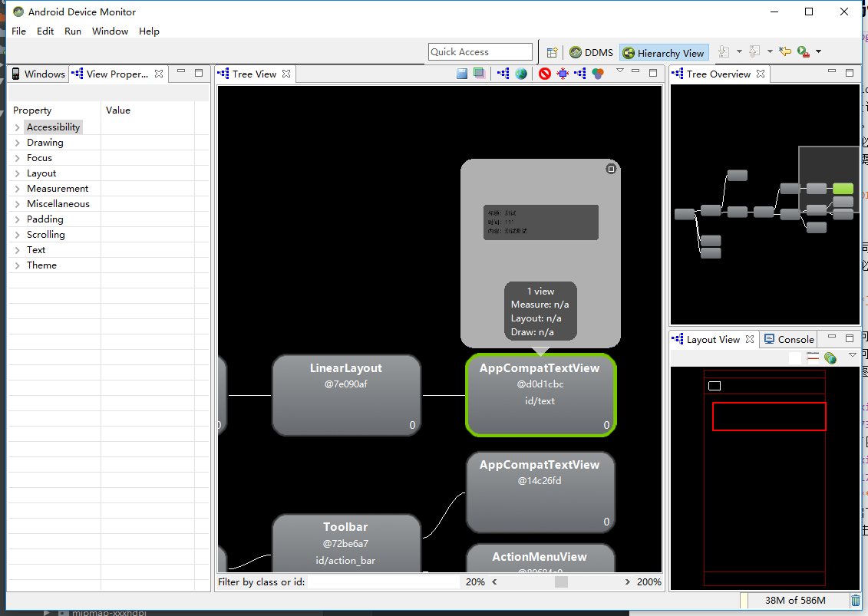Switch to the DDMS perspective
The width and height of the screenshot is (868, 616).
tap(591, 53)
